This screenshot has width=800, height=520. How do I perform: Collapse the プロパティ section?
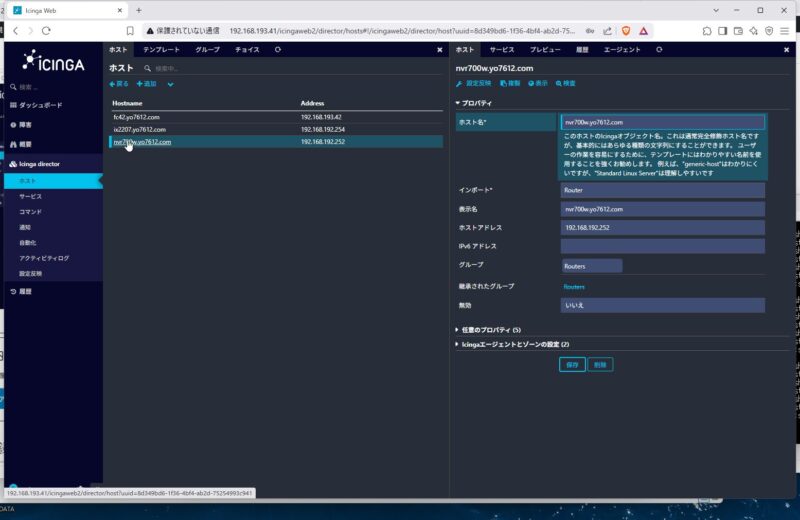473,103
